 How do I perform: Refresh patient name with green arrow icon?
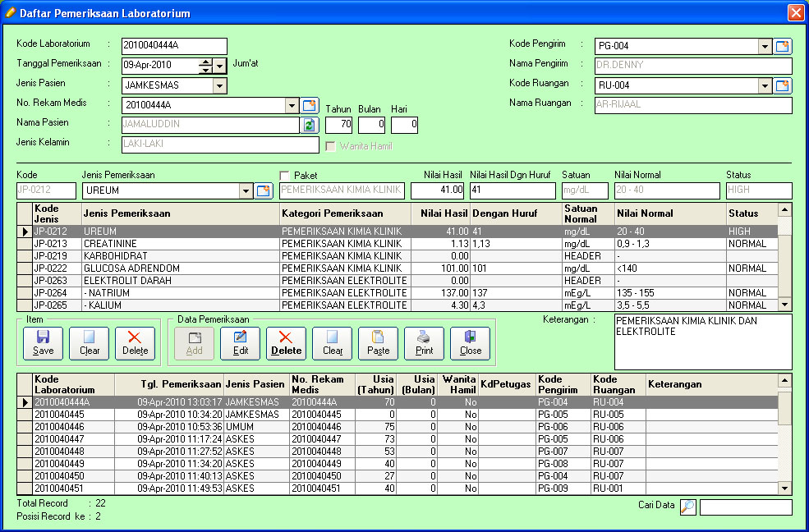pyautogui.click(x=309, y=125)
